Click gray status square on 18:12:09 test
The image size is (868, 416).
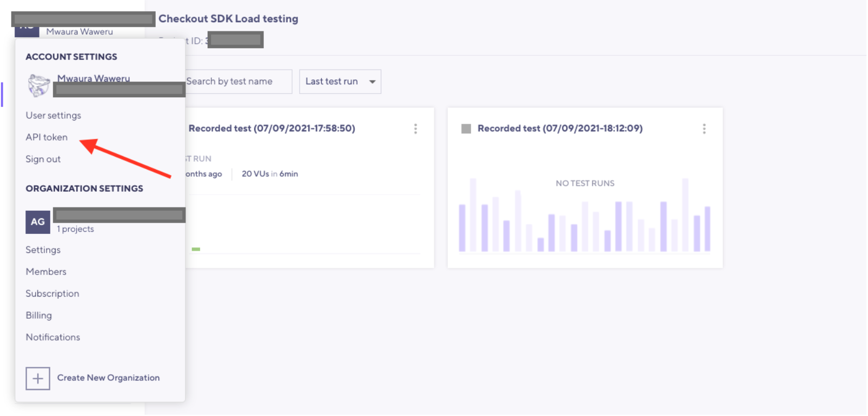tap(466, 129)
